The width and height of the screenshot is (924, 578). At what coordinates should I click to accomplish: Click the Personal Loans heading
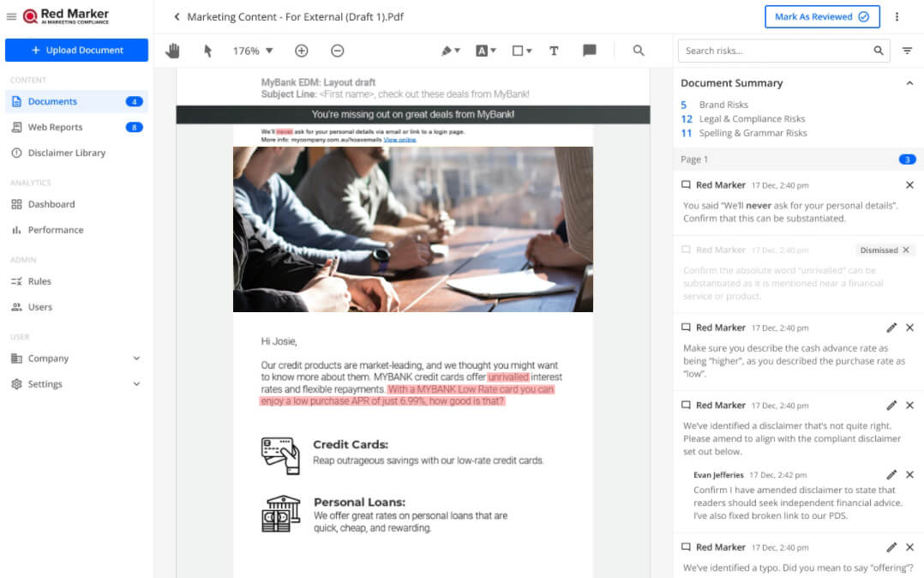[x=359, y=503]
